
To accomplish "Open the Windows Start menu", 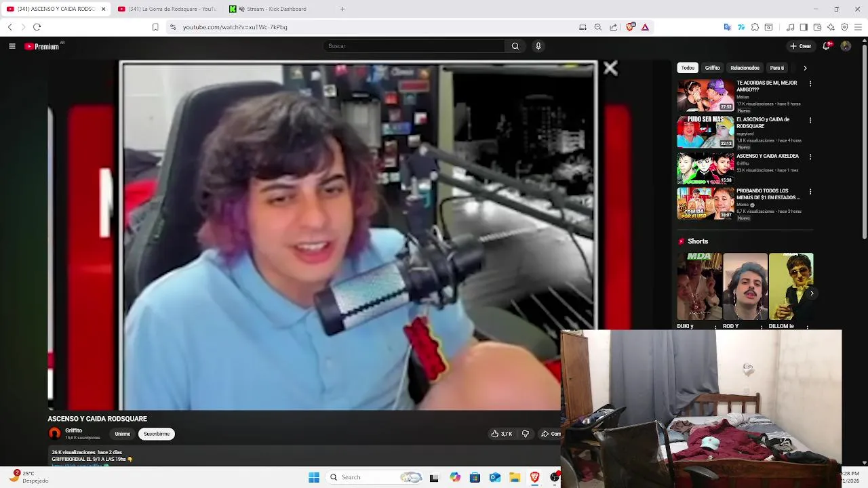I will (x=314, y=477).
